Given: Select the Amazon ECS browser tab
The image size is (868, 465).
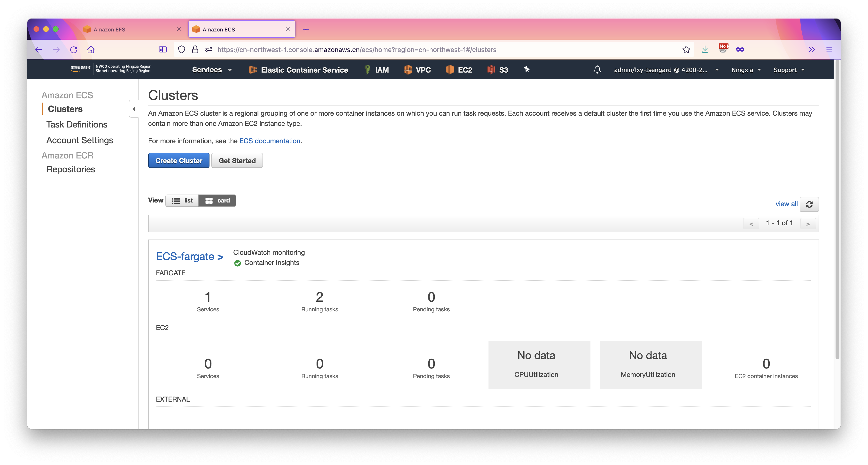Looking at the screenshot, I should (x=242, y=29).
